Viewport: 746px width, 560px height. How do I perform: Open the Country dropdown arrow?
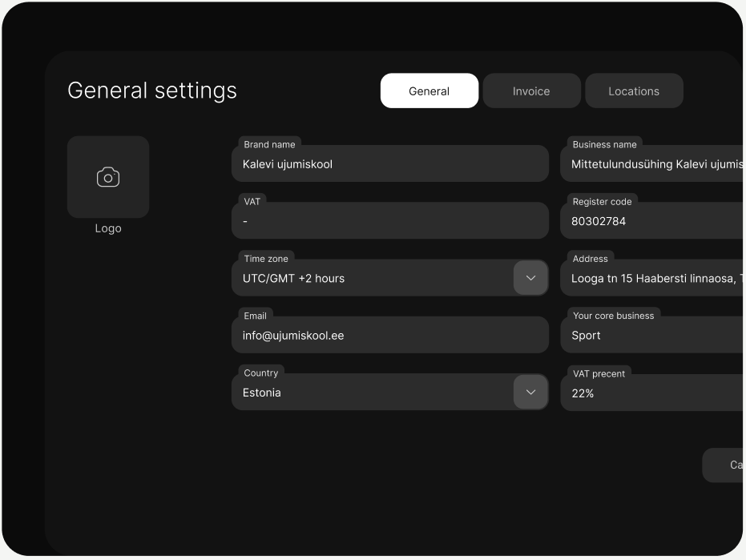pos(530,393)
